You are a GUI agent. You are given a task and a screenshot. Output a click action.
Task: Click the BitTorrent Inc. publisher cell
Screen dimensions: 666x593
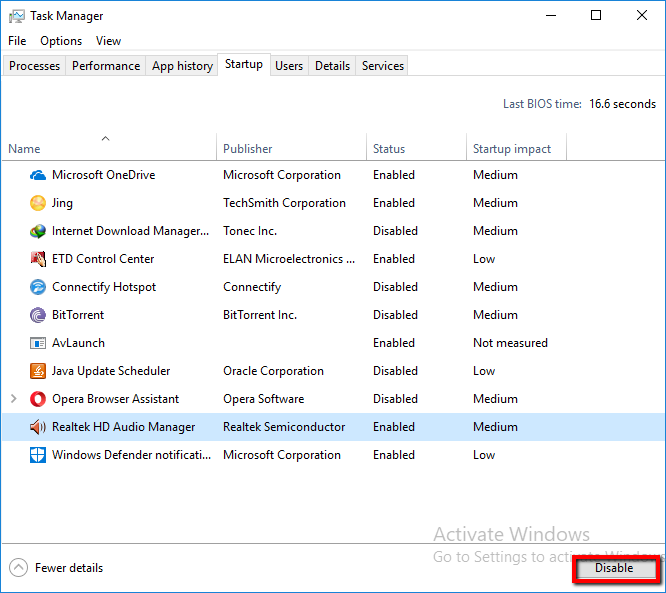[260, 315]
